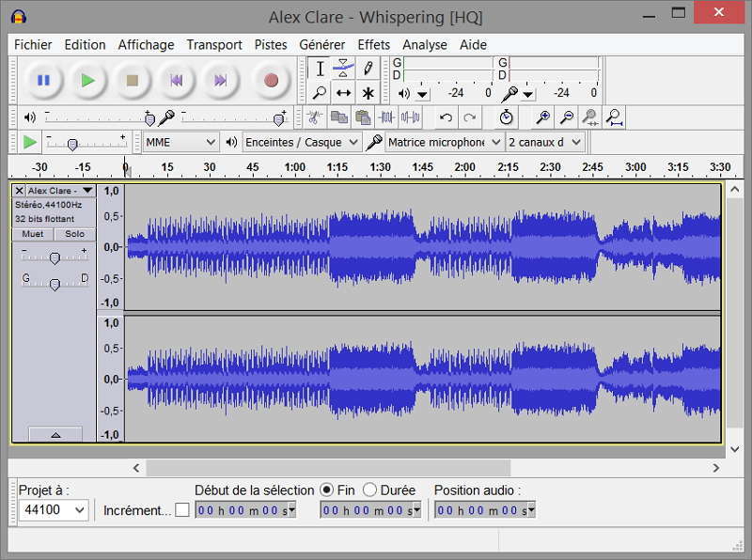Image resolution: width=752 pixels, height=560 pixels.
Task: Open the Générer menu
Action: [x=321, y=44]
